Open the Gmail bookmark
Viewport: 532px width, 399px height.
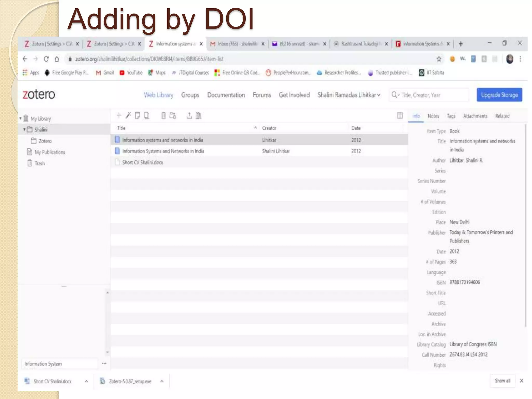pyautogui.click(x=105, y=73)
